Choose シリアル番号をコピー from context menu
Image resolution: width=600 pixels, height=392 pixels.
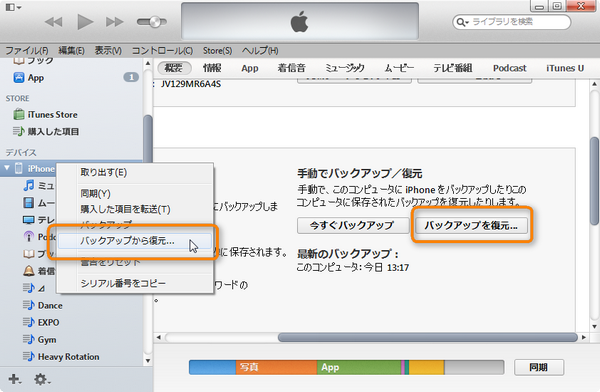(135, 283)
